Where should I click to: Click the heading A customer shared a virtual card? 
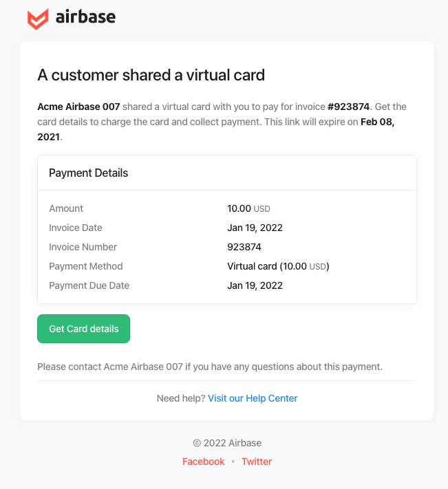[x=151, y=75]
